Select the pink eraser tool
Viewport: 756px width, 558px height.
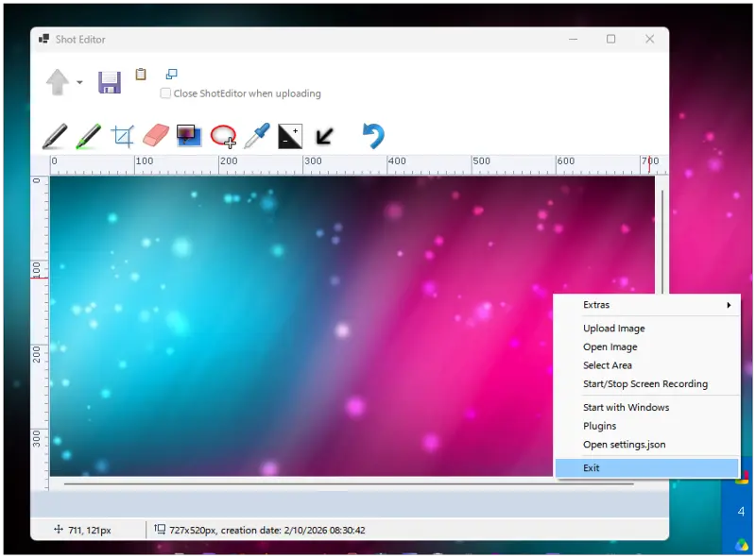(156, 135)
